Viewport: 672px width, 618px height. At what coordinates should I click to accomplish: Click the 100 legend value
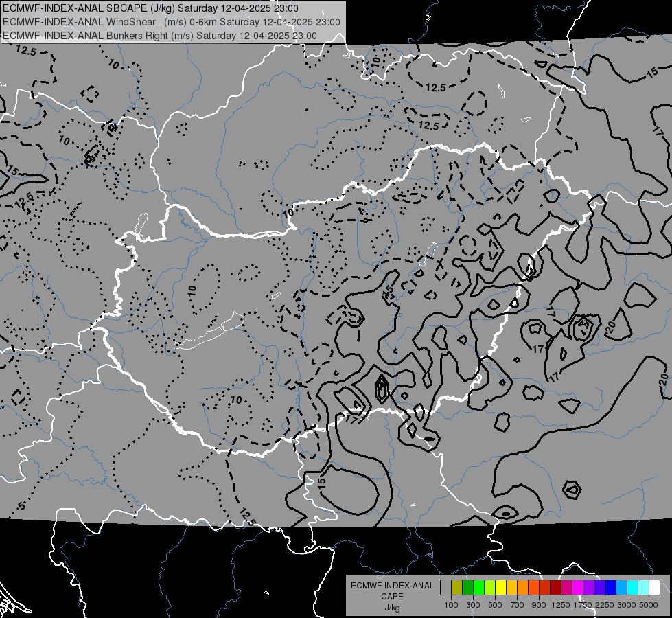451,605
